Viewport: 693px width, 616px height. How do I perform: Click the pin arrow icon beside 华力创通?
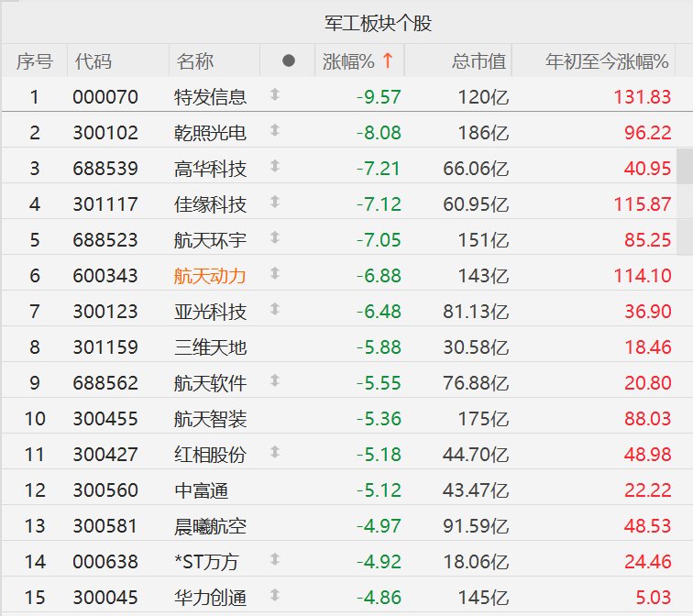275,596
